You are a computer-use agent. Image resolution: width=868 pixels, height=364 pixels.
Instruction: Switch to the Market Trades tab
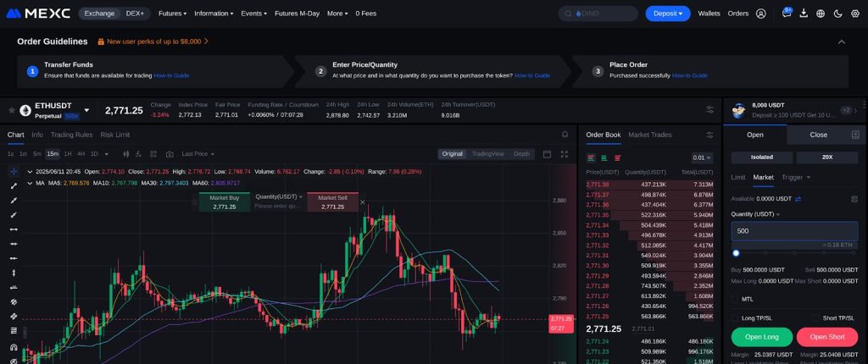pos(649,135)
